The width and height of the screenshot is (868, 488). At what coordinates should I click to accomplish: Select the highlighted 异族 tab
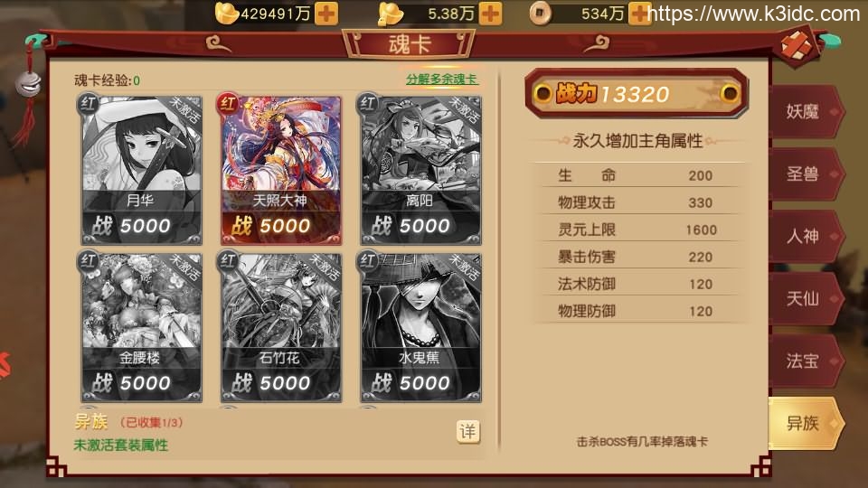805,423
